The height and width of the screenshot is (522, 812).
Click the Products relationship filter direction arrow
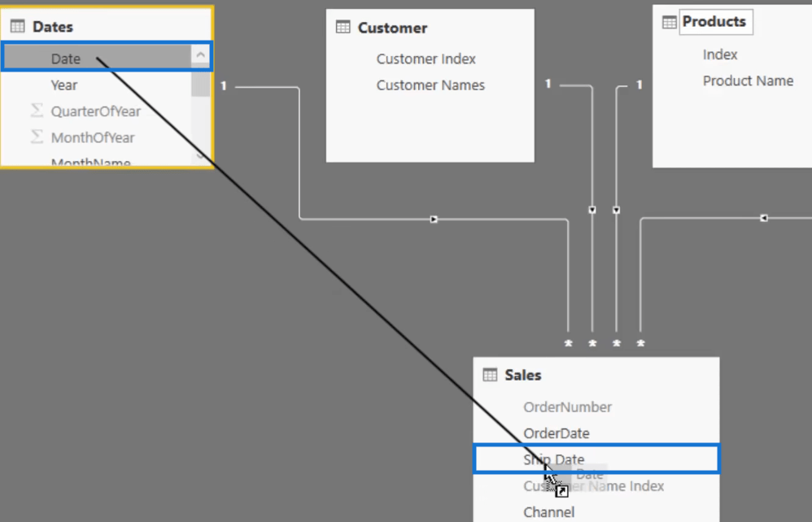click(x=616, y=210)
